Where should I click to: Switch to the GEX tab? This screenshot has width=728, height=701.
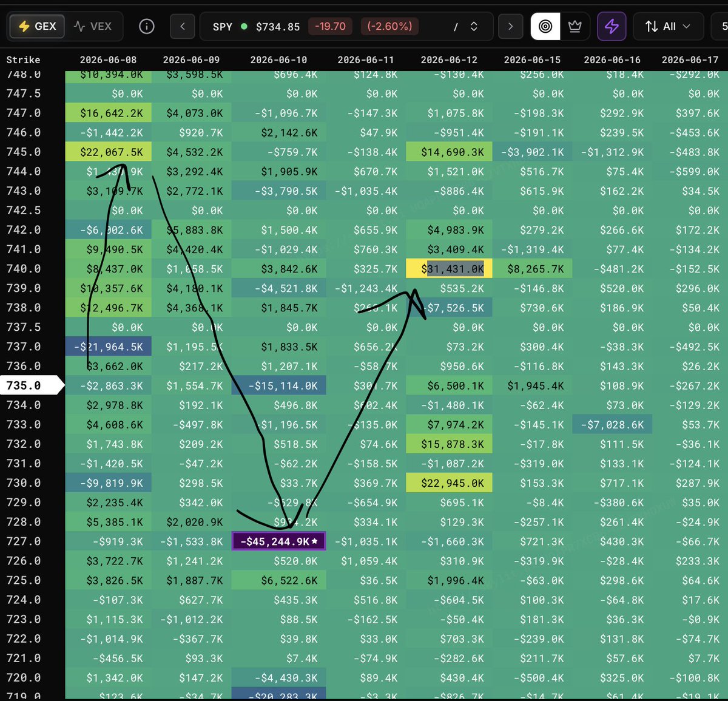coord(38,26)
